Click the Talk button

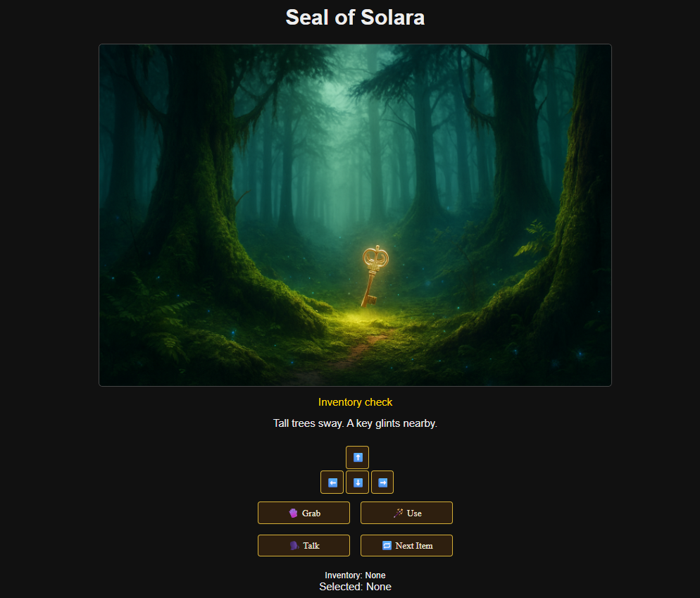(304, 545)
